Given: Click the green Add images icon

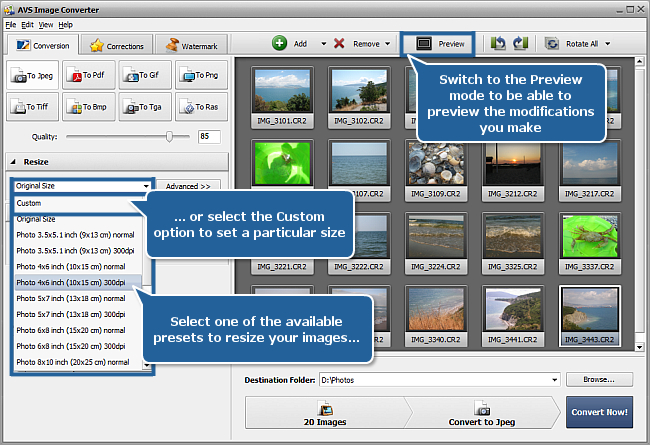Looking at the screenshot, I should tap(279, 43).
